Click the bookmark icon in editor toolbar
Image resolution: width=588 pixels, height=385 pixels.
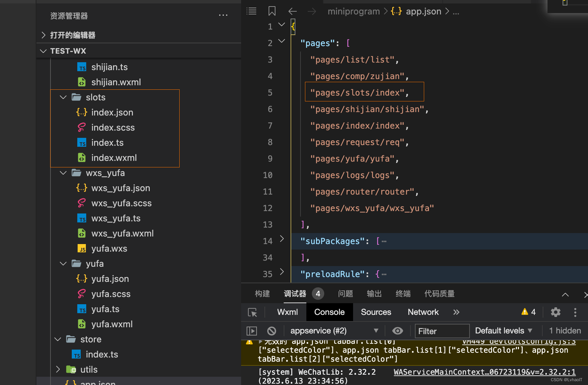click(272, 11)
